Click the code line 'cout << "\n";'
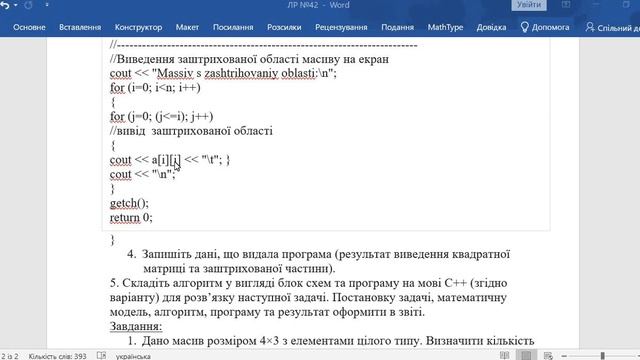Image resolution: width=640 pixels, height=360 pixels. tap(142, 174)
